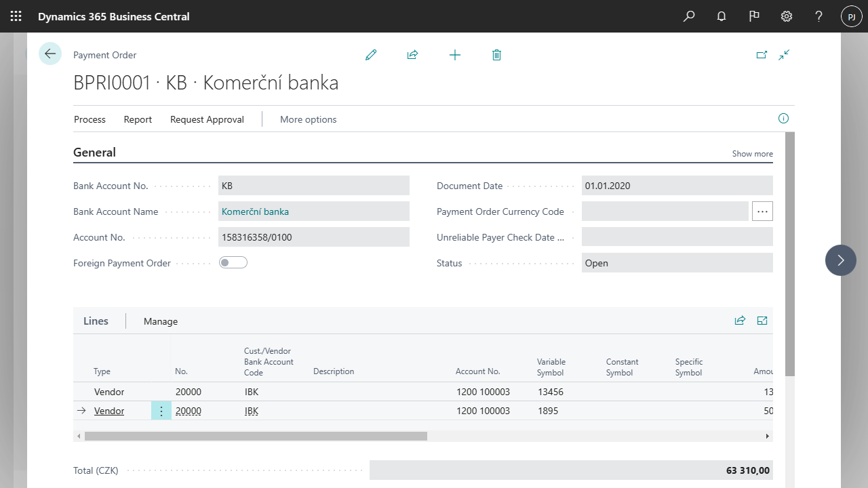Click the Account No. column header in Lines

click(478, 371)
